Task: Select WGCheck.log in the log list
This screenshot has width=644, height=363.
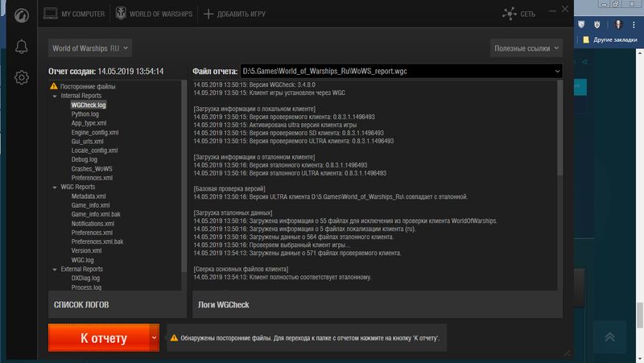Action: [x=89, y=105]
